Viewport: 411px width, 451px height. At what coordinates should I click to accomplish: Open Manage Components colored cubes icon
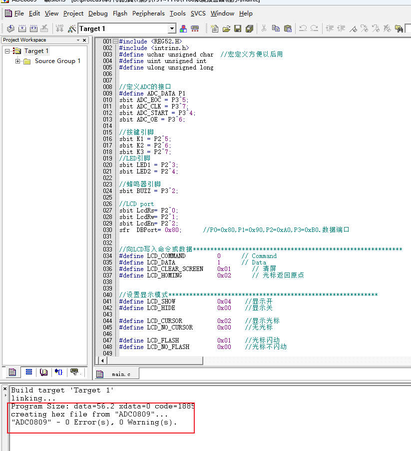tap(183, 29)
